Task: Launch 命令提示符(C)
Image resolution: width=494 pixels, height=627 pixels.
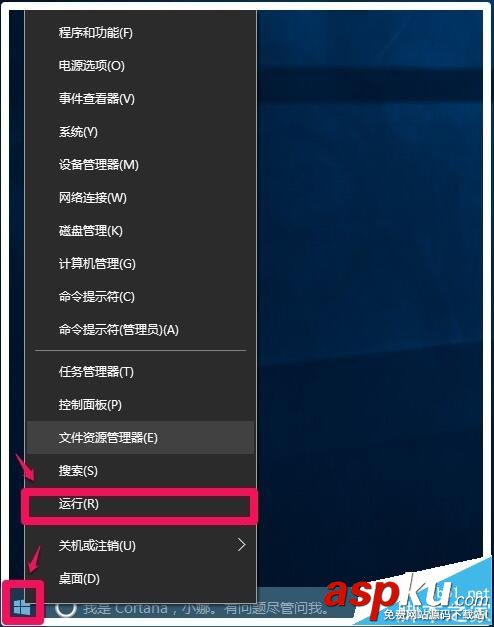Action: tap(140, 297)
